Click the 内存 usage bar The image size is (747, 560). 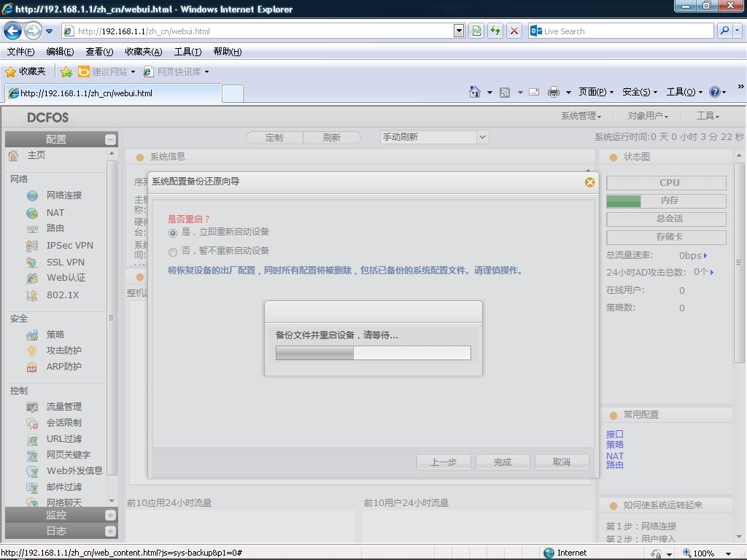click(x=666, y=201)
